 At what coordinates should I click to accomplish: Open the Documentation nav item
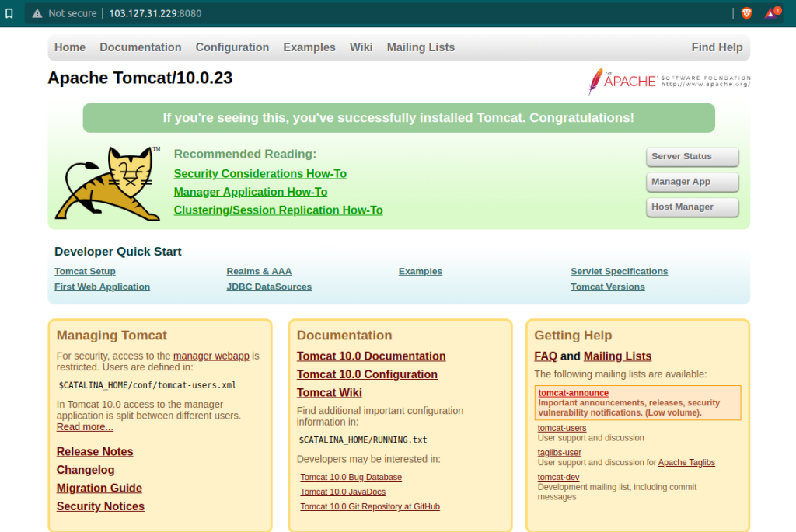coord(140,47)
